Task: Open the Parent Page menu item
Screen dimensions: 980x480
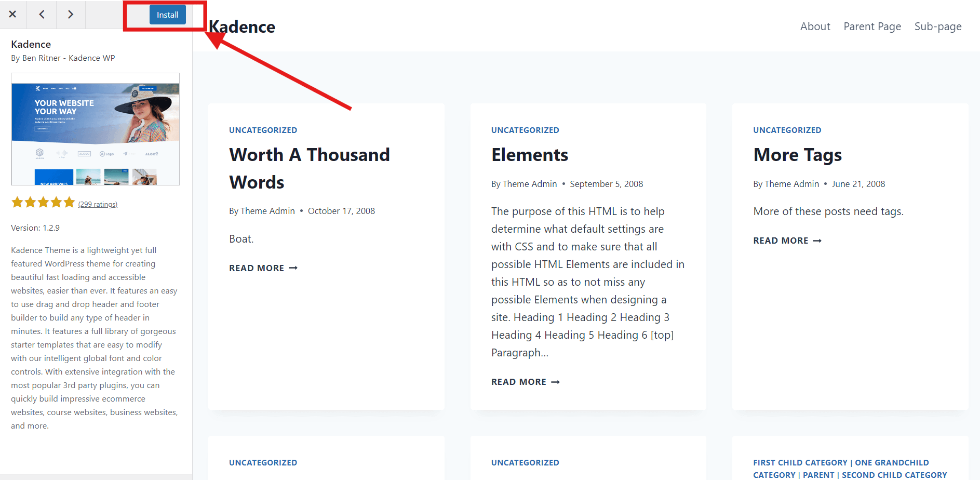Action: 872,26
